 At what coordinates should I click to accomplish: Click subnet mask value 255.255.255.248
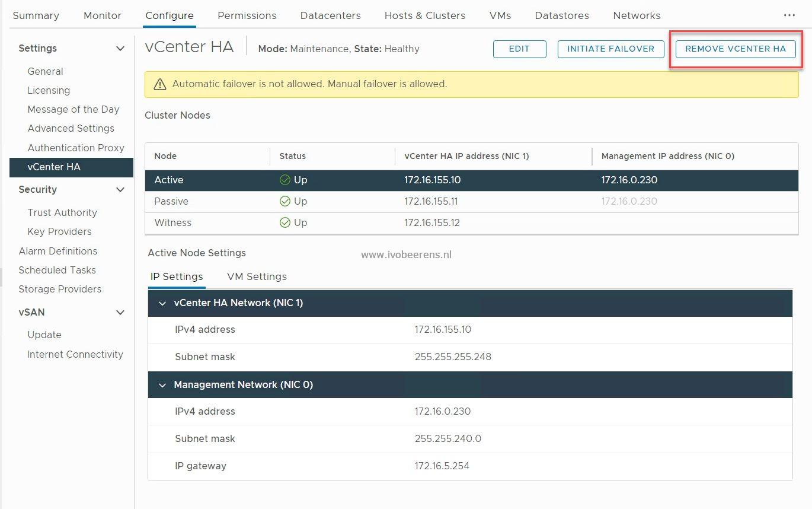[453, 357]
